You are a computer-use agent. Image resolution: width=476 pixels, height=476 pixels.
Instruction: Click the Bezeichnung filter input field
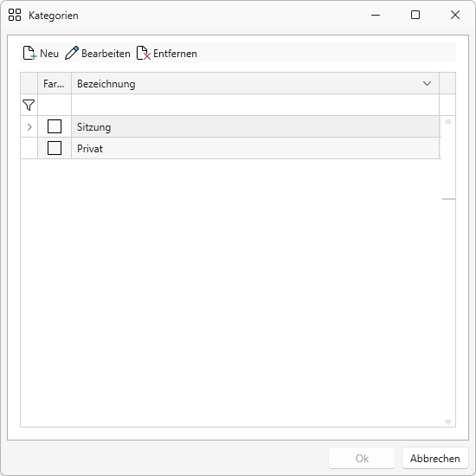click(255, 105)
